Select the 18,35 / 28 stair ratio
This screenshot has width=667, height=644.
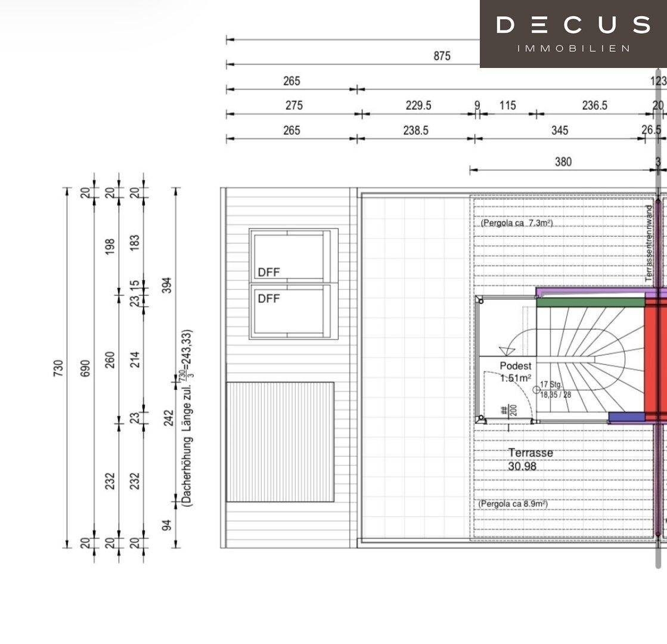pos(556,395)
